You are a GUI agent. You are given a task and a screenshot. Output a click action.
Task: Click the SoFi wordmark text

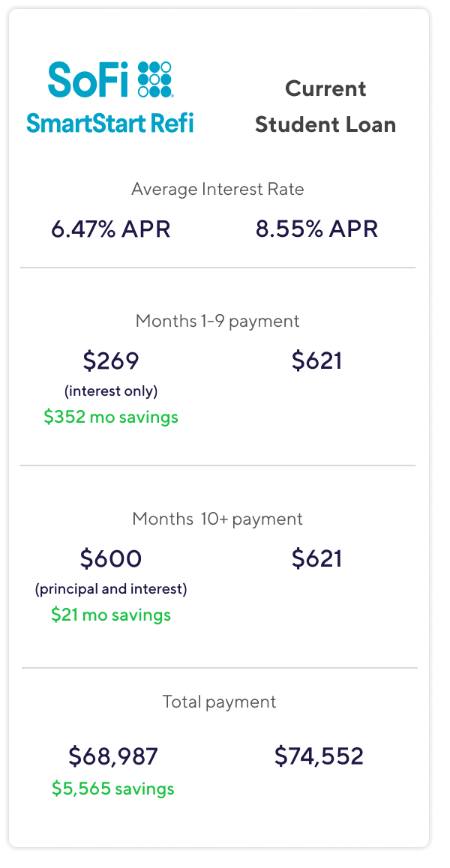pyautogui.click(x=88, y=79)
